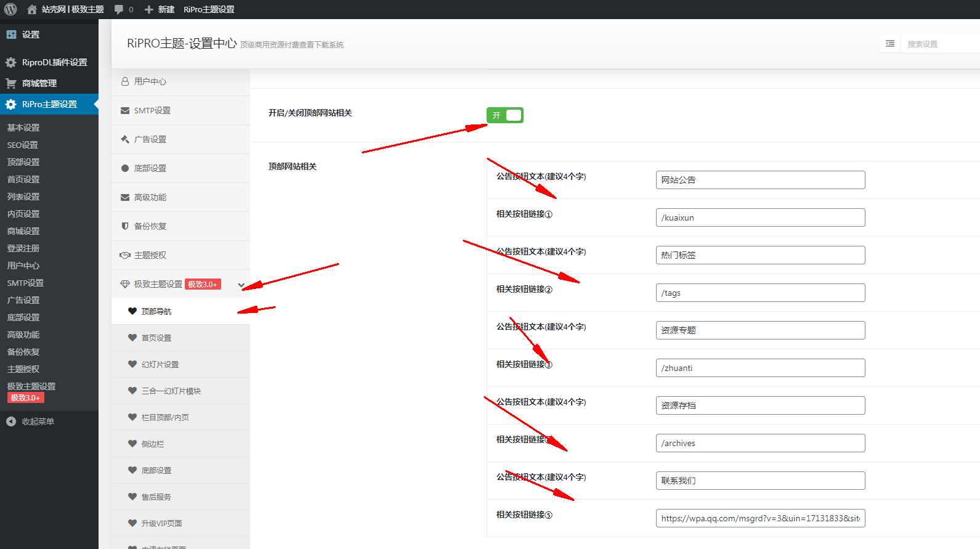Click the red 极致3.0+ badge in left menu
Screen dimensions: 980x549
(x=25, y=398)
